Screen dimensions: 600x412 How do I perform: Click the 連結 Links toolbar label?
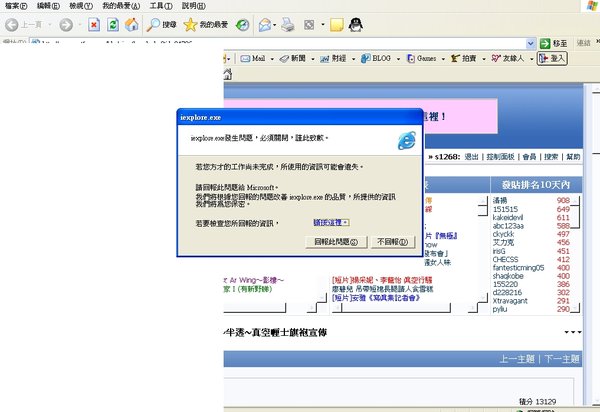point(583,43)
